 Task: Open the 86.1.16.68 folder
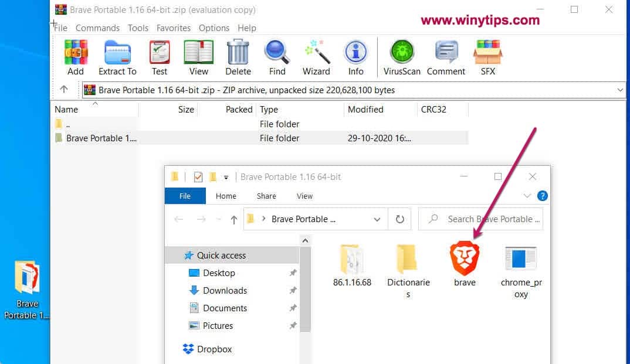352,265
